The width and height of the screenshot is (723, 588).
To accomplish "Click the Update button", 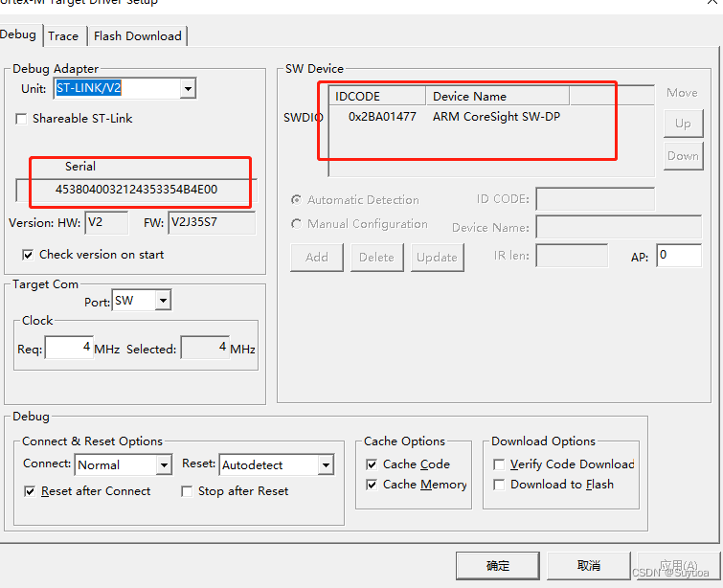I will [x=437, y=258].
